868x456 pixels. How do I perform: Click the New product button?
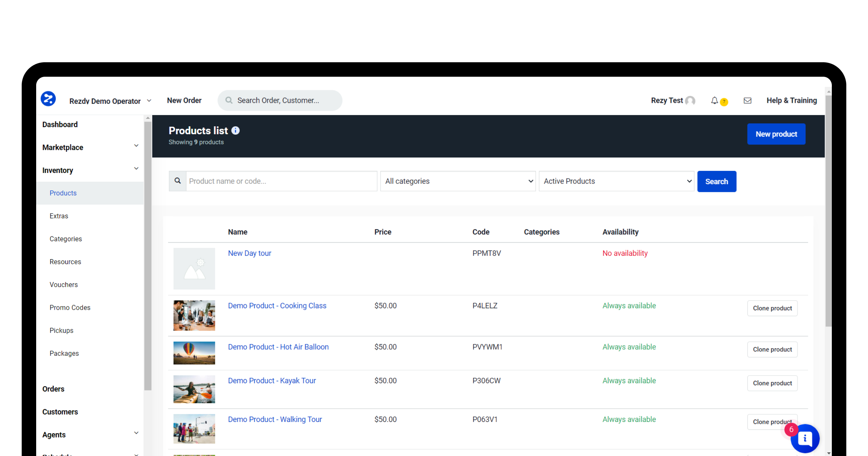776,134
